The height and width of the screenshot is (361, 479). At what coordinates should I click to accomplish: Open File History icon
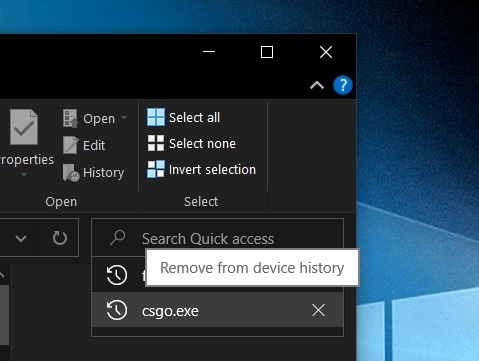71,172
